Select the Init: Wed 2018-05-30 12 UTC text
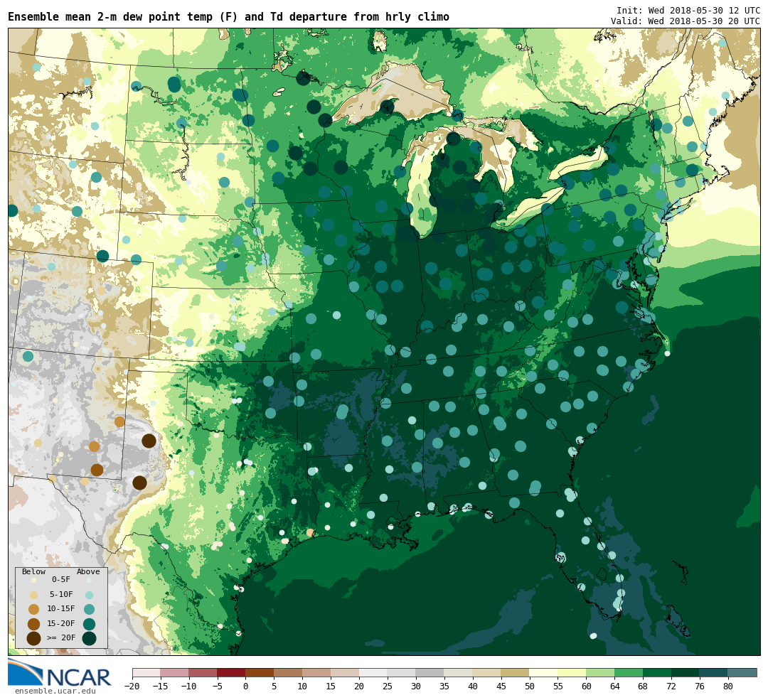This screenshot has height=700, width=768. [688, 10]
